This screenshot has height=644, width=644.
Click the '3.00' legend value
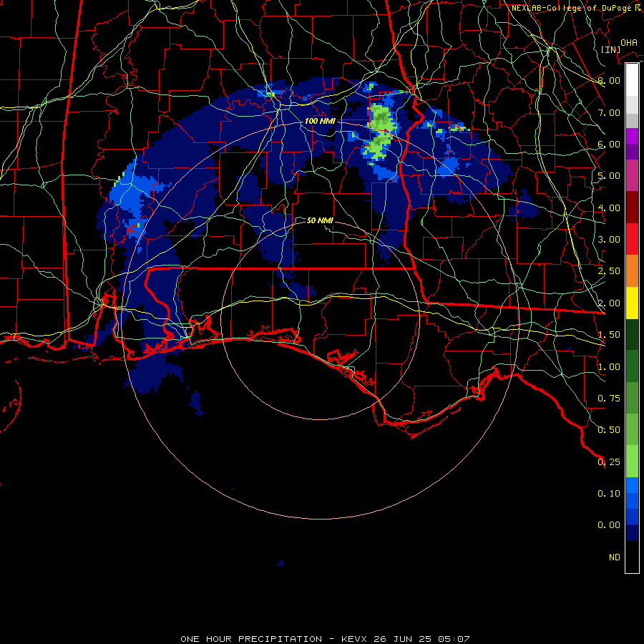[x=609, y=240]
